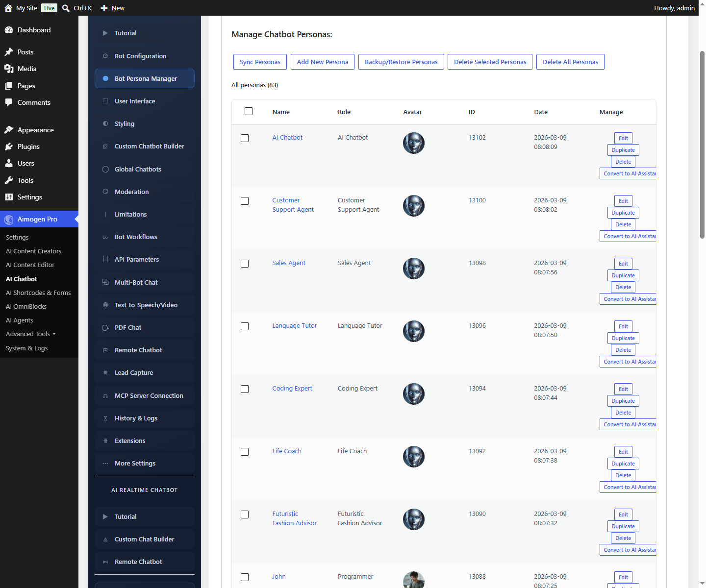Open the Bot Persona Manager tab

(145, 78)
